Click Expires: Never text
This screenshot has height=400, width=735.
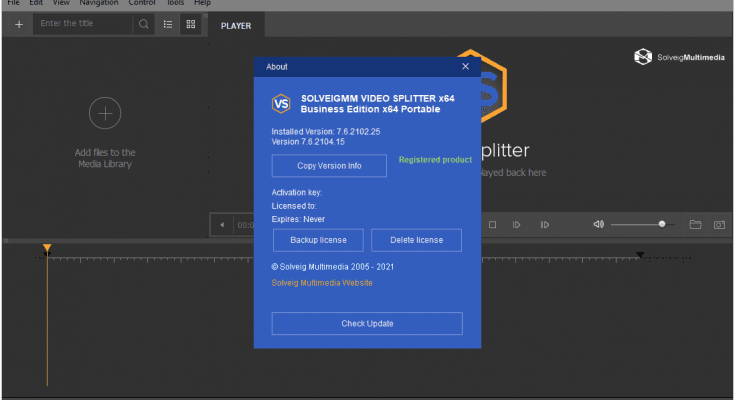point(298,219)
